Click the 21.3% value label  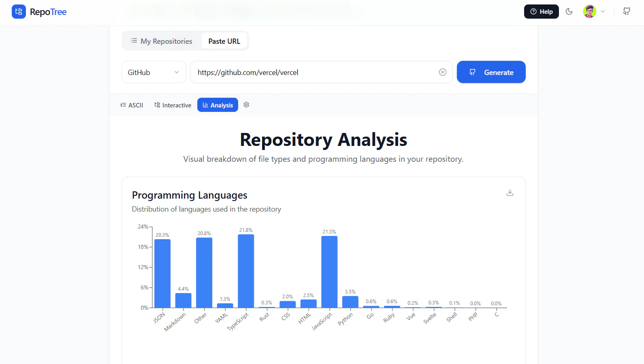click(x=329, y=232)
